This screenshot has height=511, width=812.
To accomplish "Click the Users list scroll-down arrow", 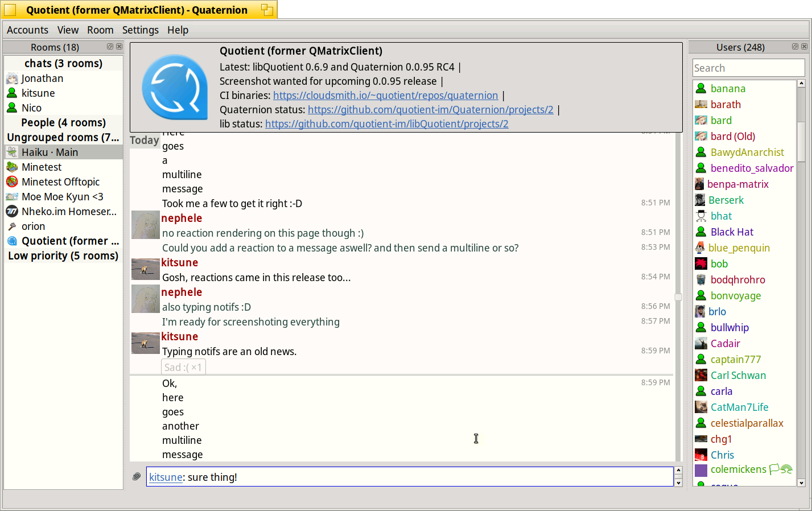I will [801, 483].
